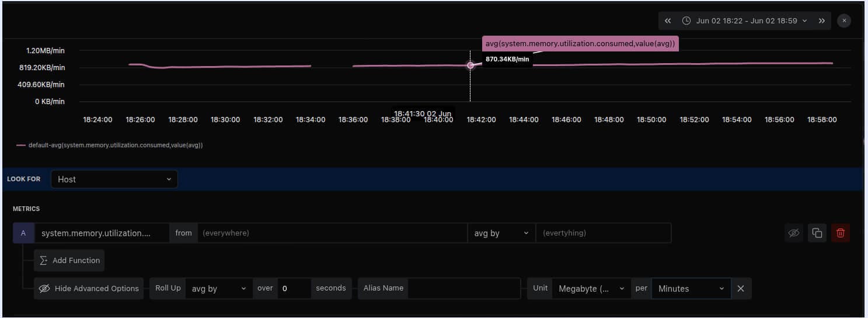The width and height of the screenshot is (868, 318).
Task: Click the 18:24:00 x-axis label
Action: click(98, 119)
